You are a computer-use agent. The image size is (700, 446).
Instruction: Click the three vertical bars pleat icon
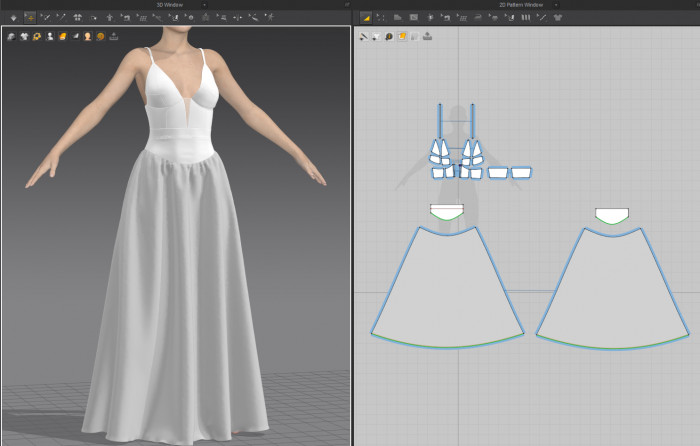point(526,18)
